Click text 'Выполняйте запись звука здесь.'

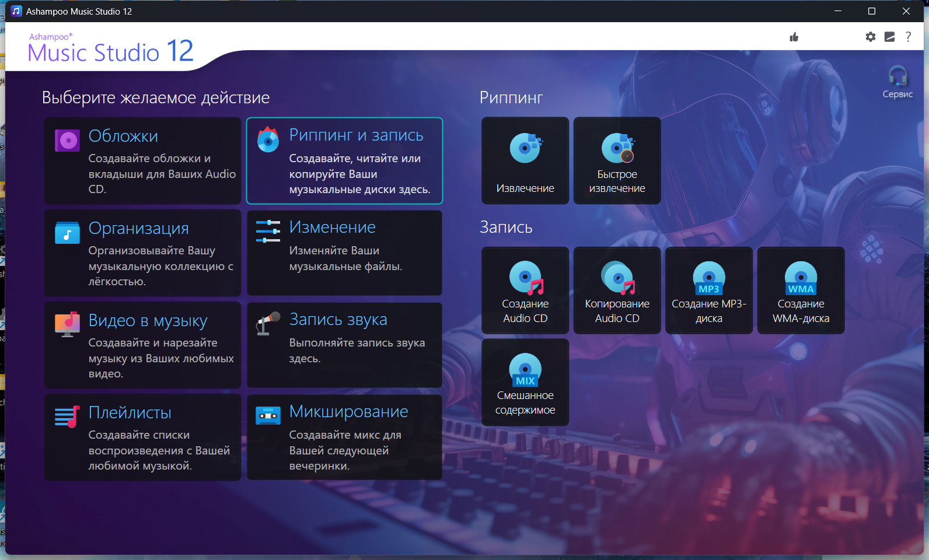click(x=357, y=351)
